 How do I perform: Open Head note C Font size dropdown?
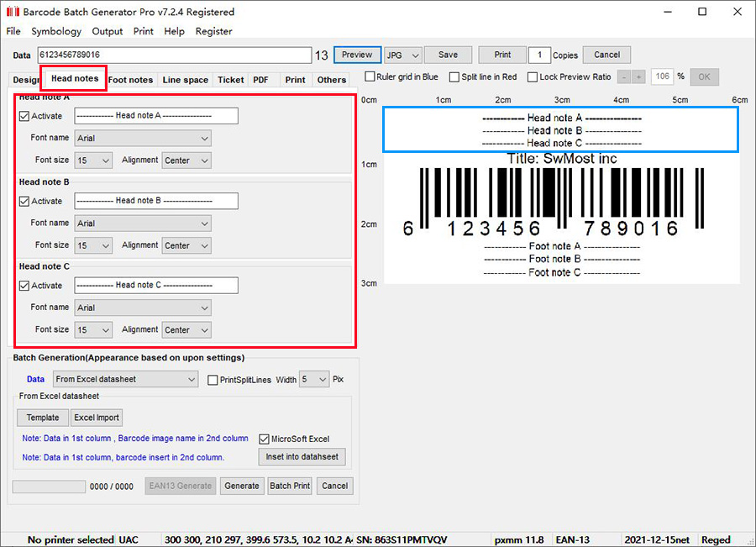tap(93, 330)
